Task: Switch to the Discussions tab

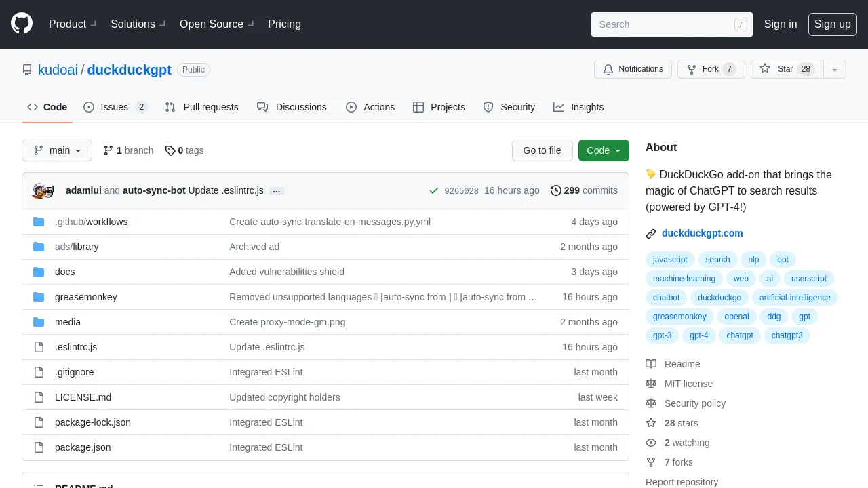Action: [292, 107]
